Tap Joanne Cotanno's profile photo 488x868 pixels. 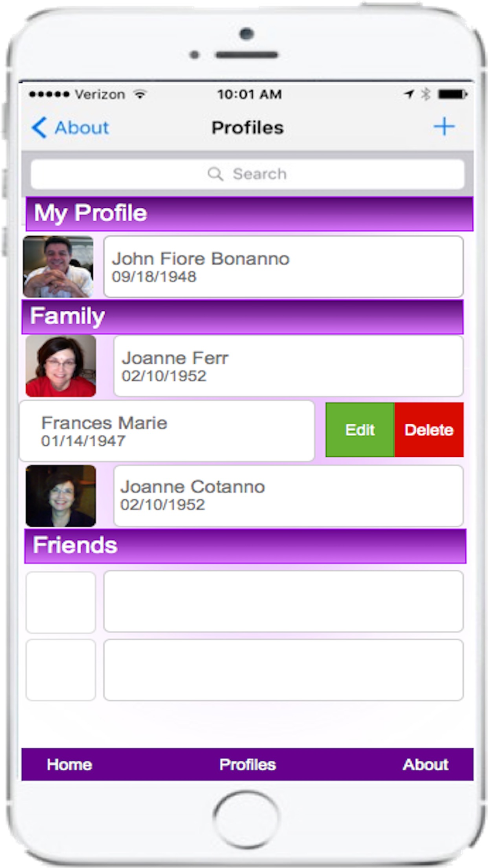point(61,496)
